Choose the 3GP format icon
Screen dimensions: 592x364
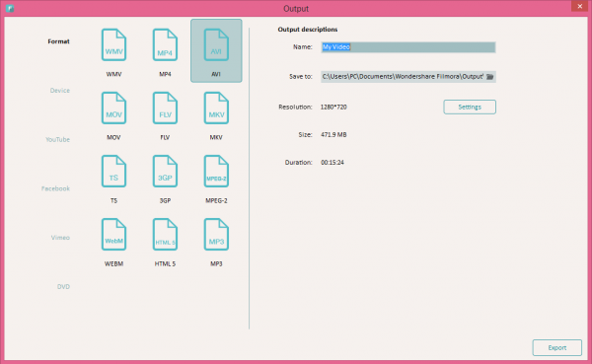tap(165, 171)
